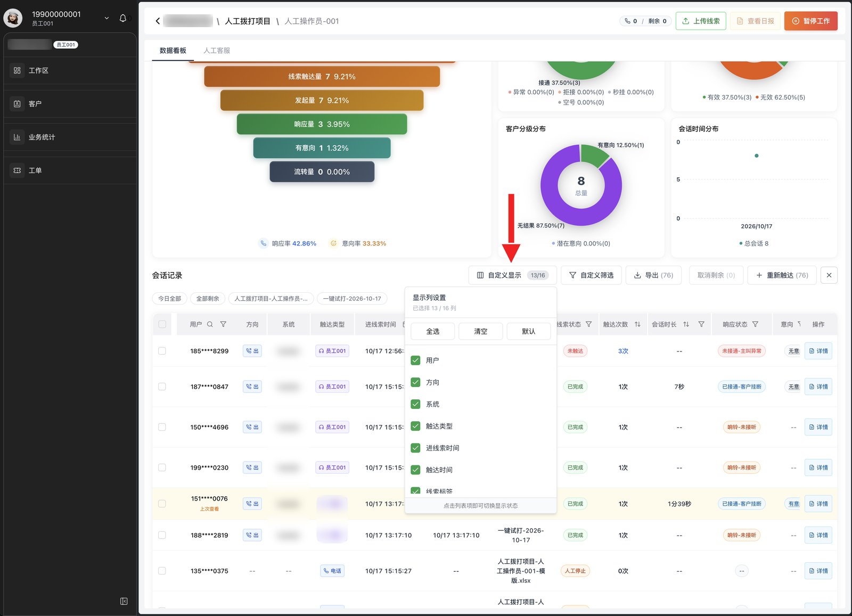
Task: Open 详情 for the 151****0076 row
Action: pyautogui.click(x=818, y=504)
